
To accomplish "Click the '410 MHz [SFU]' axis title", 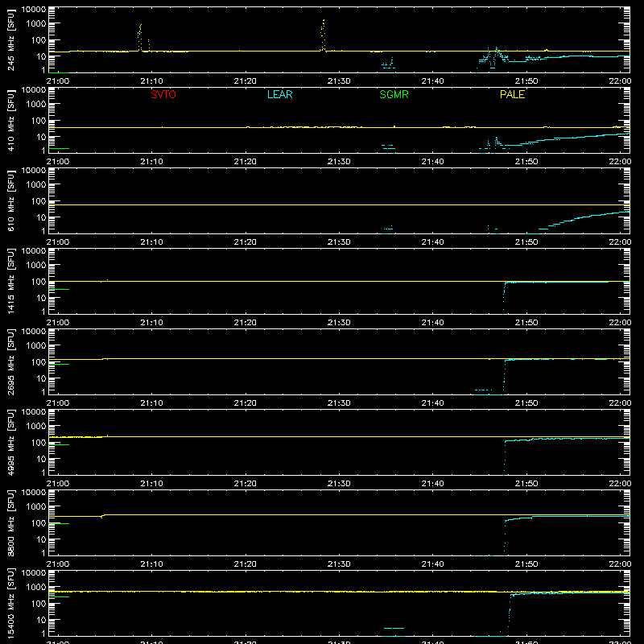I will point(11,120).
